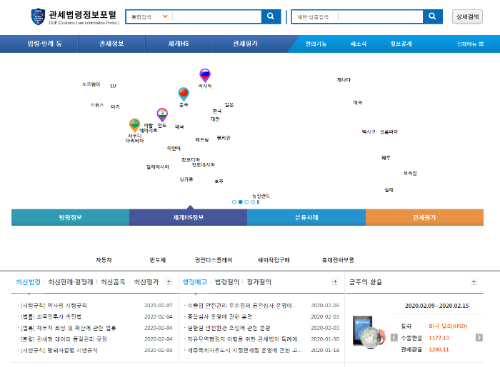
Task: Select the 최신판례·결정례 tab
Action: pyautogui.click(x=70, y=282)
